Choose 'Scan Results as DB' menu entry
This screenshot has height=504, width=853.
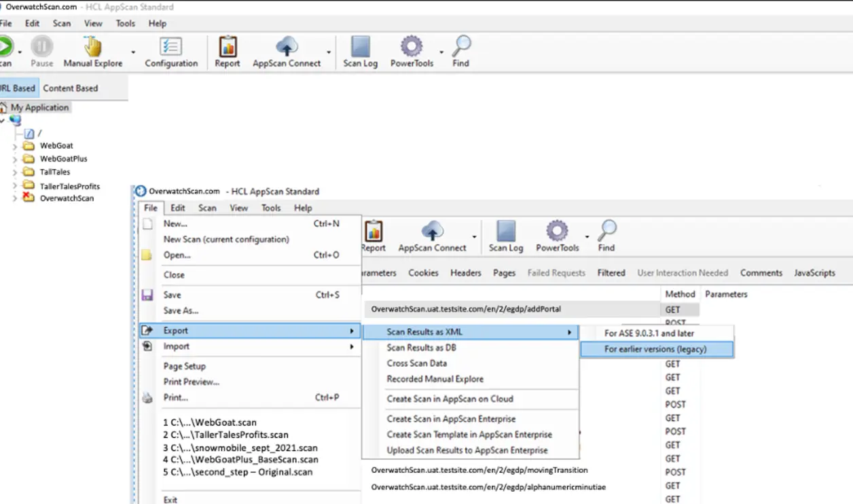pyautogui.click(x=420, y=348)
